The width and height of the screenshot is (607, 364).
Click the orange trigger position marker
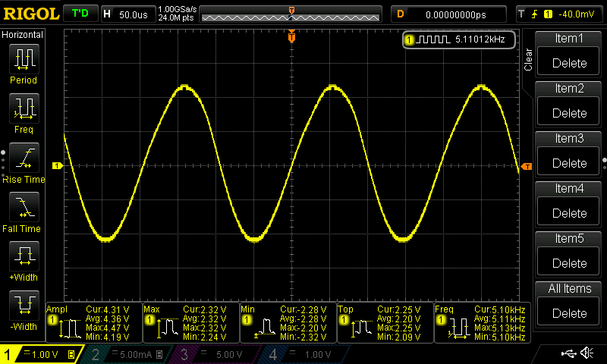click(x=291, y=36)
